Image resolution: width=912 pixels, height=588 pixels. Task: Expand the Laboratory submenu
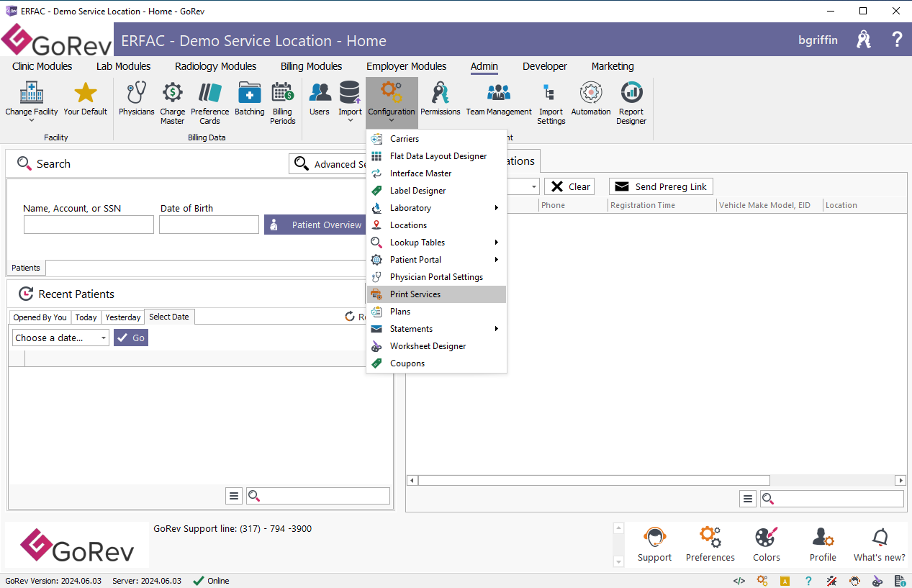point(436,208)
